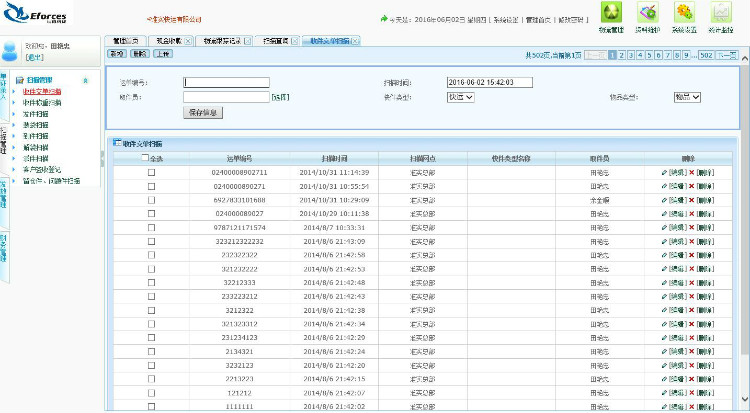Click the Eforces logo
Screen dimensions: 750x413
pos(38,16)
